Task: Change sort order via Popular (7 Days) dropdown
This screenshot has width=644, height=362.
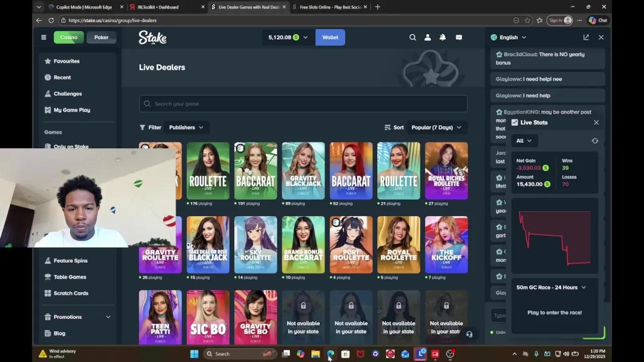Action: tap(436, 127)
